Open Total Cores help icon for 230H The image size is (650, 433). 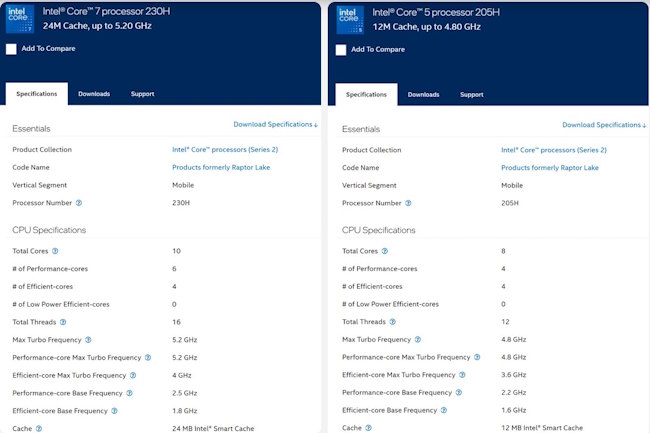(x=55, y=251)
